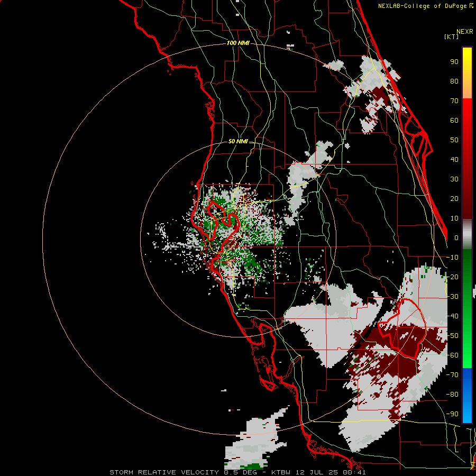Image resolution: width=476 pixels, height=476 pixels.
Task: Click the -60 value on the velocity scale
Action: point(452,355)
